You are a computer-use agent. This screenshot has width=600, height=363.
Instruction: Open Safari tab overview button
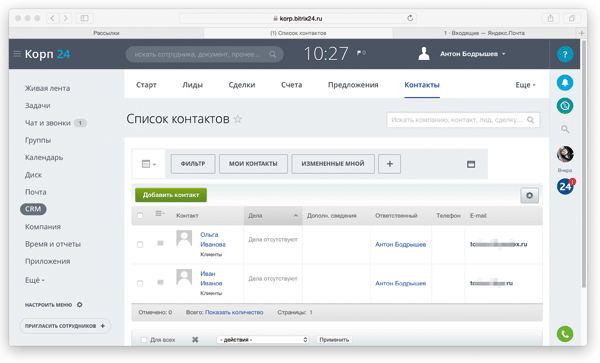click(x=572, y=18)
